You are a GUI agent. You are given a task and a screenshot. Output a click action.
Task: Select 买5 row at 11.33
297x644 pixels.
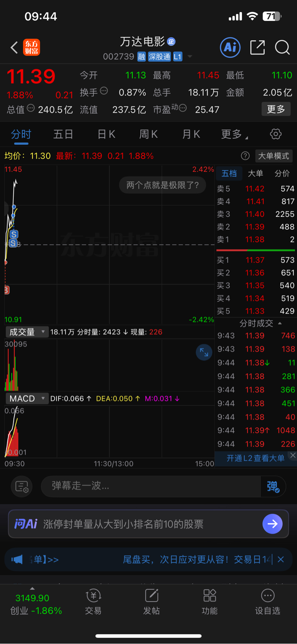pos(256,311)
